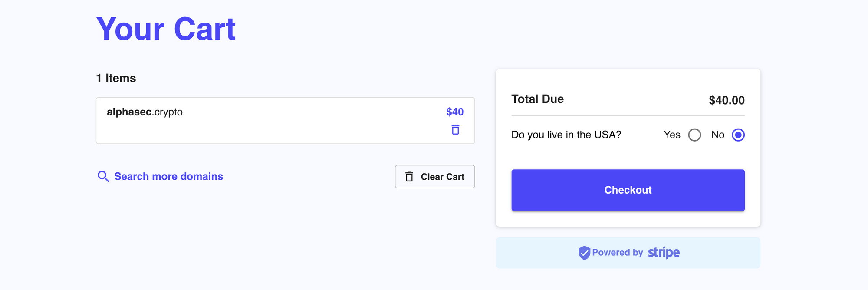
Task: Click the Total Due amount of $40.00
Action: pos(727,100)
